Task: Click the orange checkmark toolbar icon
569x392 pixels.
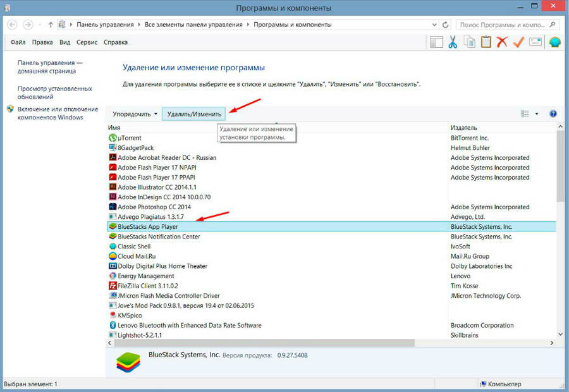Action: (x=520, y=42)
